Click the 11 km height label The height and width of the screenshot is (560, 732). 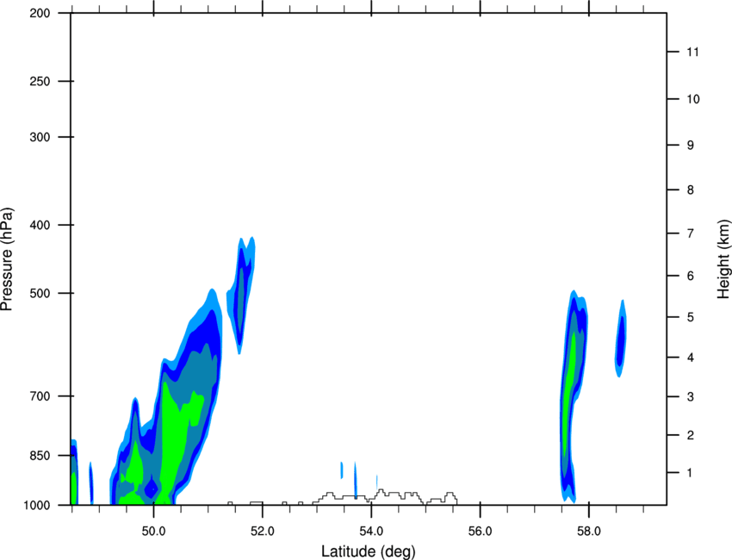pyautogui.click(x=692, y=52)
